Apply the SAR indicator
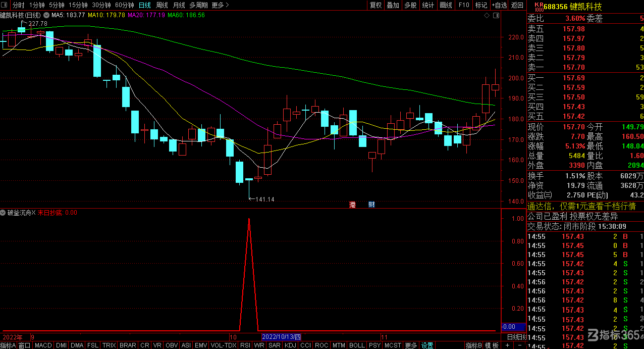This screenshot has height=349, width=644. click(x=275, y=345)
